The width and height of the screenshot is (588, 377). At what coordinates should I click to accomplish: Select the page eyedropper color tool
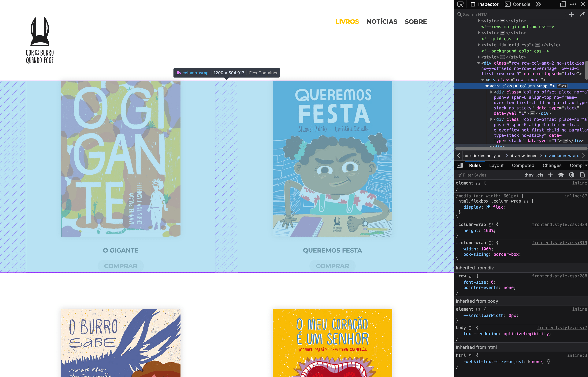pos(582,14)
